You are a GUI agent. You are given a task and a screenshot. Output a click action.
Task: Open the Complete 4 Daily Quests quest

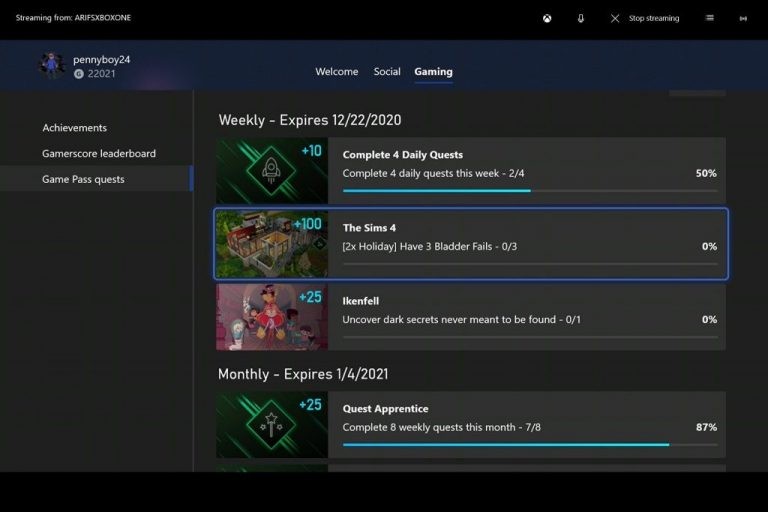pyautogui.click(x=471, y=171)
